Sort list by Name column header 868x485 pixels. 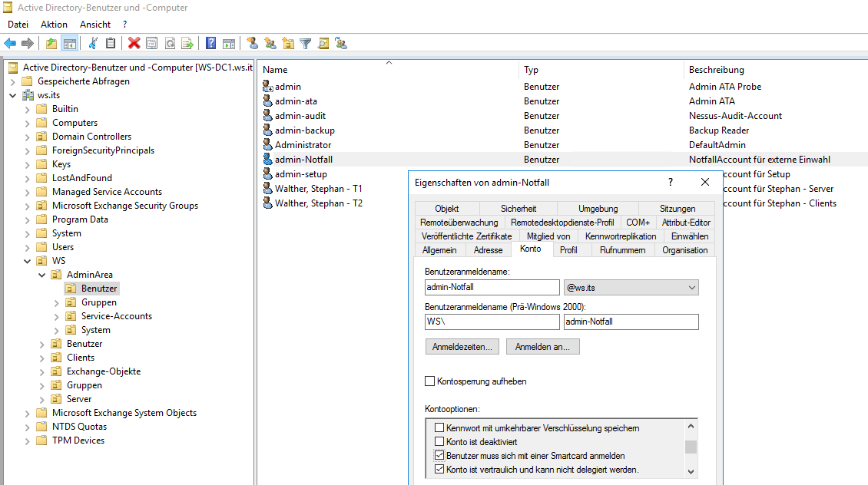tap(389, 70)
